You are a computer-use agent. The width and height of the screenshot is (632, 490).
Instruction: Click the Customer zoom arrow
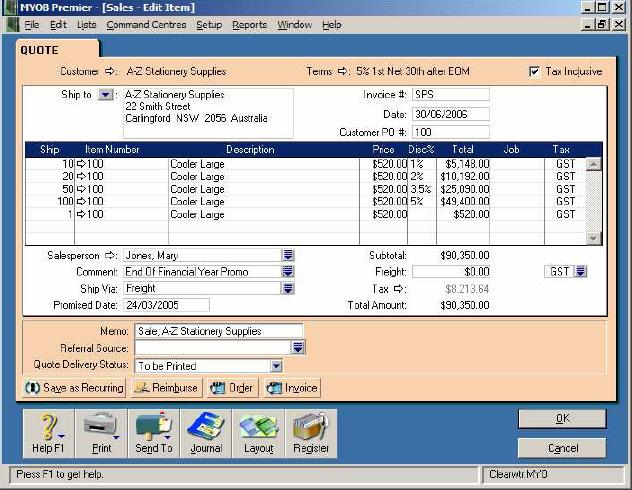click(110, 71)
